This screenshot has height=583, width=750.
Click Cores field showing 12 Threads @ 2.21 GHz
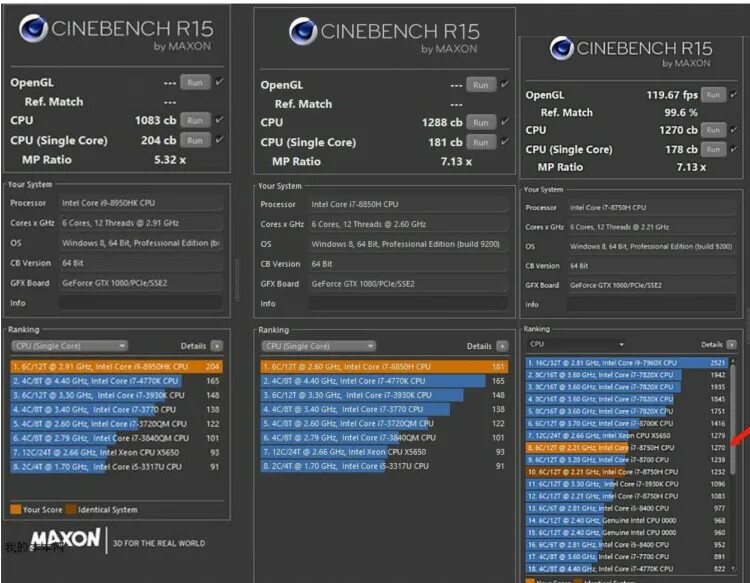[x=651, y=227]
